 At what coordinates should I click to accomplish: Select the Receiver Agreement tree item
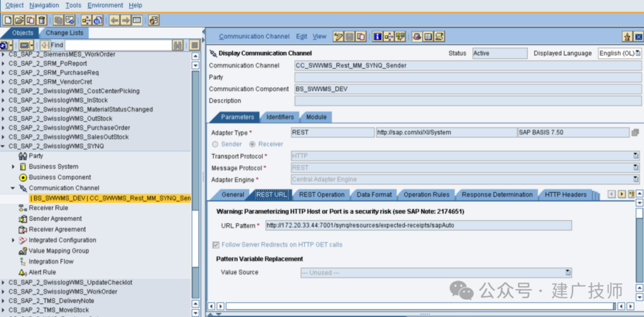[x=57, y=229]
